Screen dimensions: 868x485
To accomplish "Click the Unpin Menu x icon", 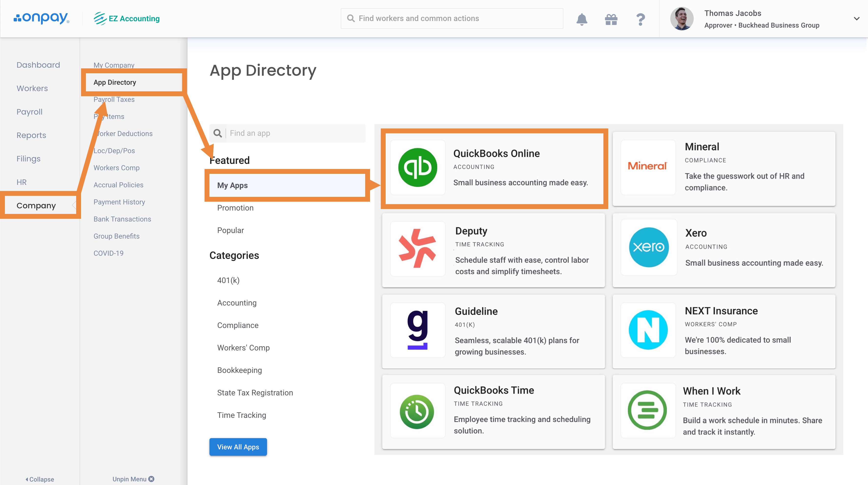I will (x=151, y=479).
